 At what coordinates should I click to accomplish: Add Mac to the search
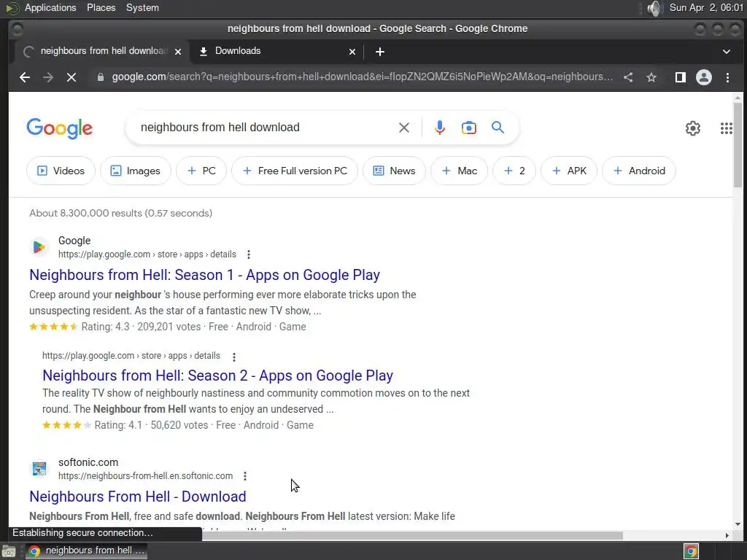pos(460,171)
